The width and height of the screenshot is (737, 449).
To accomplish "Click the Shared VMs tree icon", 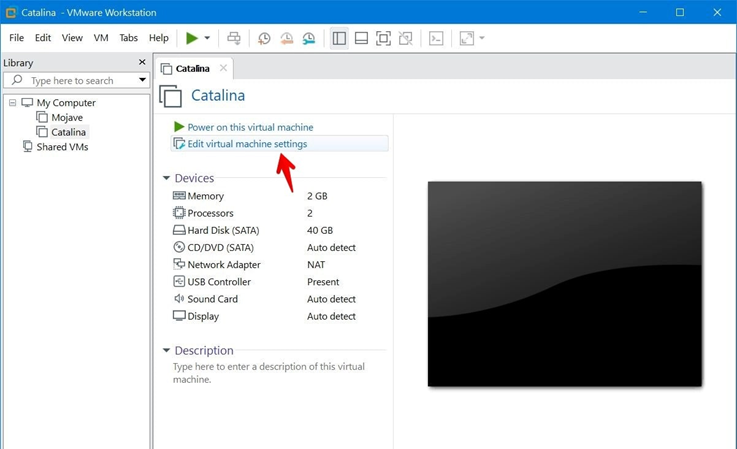I will [28, 146].
